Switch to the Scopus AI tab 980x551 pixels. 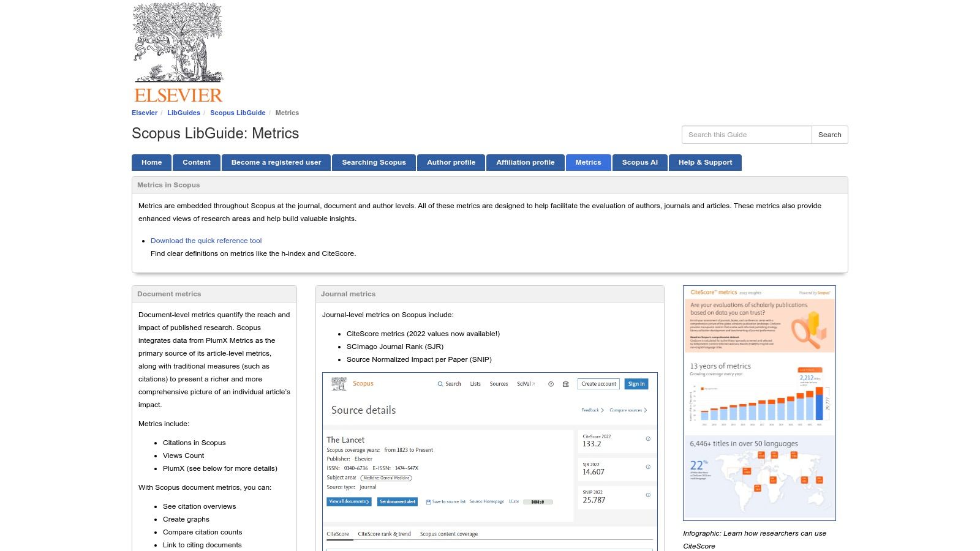639,162
